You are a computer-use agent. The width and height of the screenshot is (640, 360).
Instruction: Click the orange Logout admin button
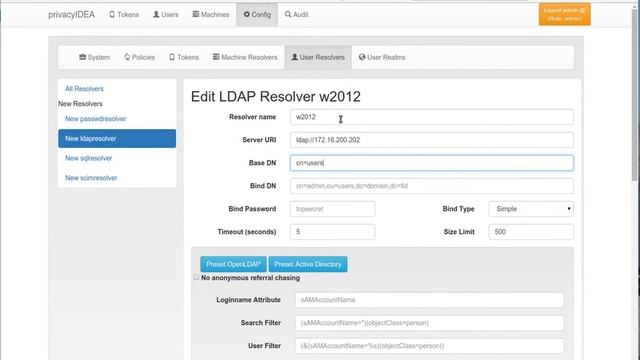click(x=564, y=14)
